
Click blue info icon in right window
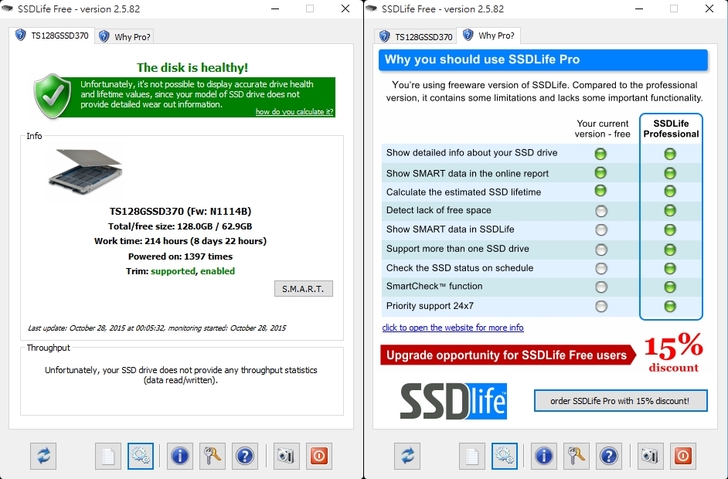click(544, 456)
